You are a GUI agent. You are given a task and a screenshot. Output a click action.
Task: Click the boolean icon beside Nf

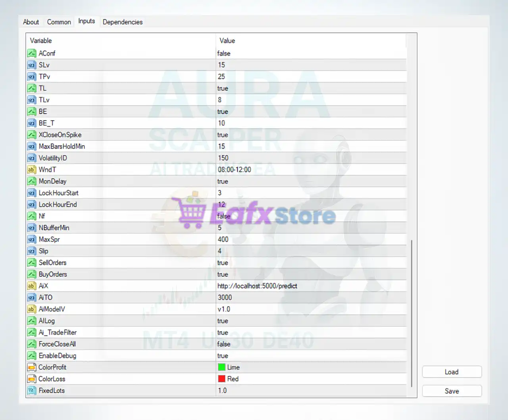tap(32, 216)
